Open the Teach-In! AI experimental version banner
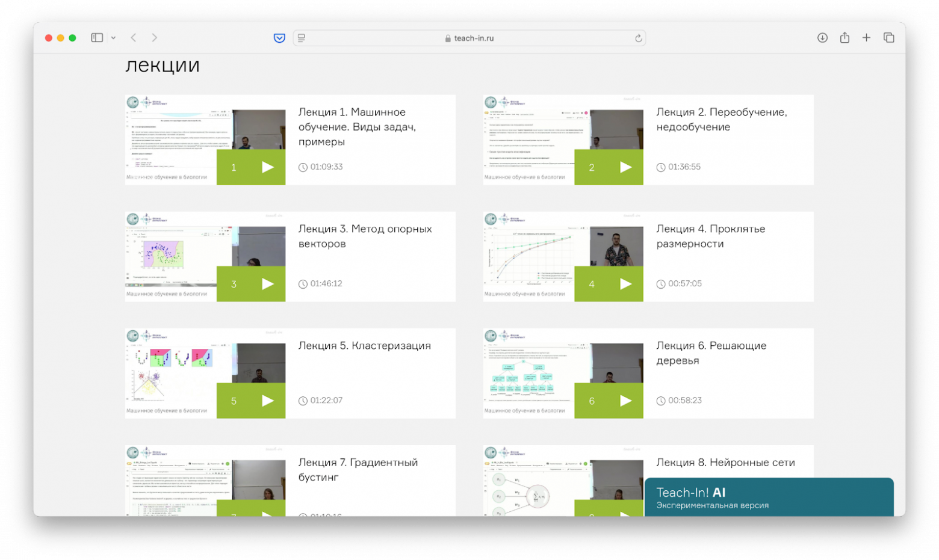The width and height of the screenshot is (939, 560). tap(769, 497)
